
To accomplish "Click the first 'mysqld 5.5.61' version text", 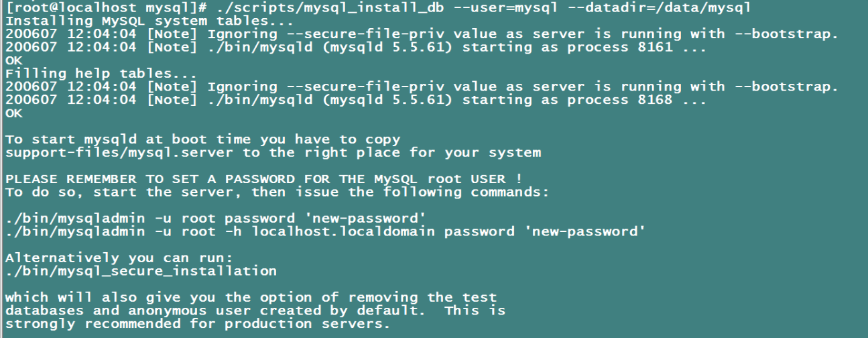I will point(395,47).
